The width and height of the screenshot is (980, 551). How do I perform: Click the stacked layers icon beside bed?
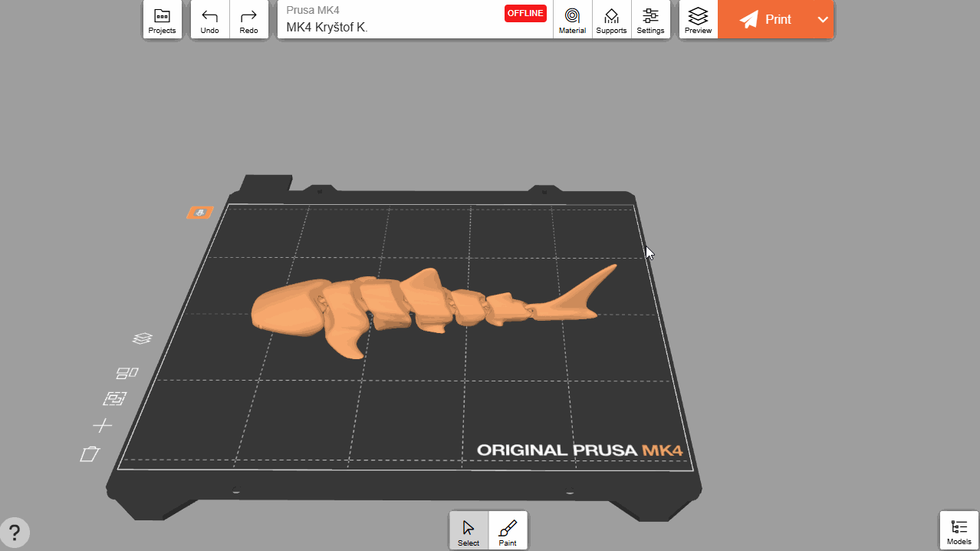142,338
